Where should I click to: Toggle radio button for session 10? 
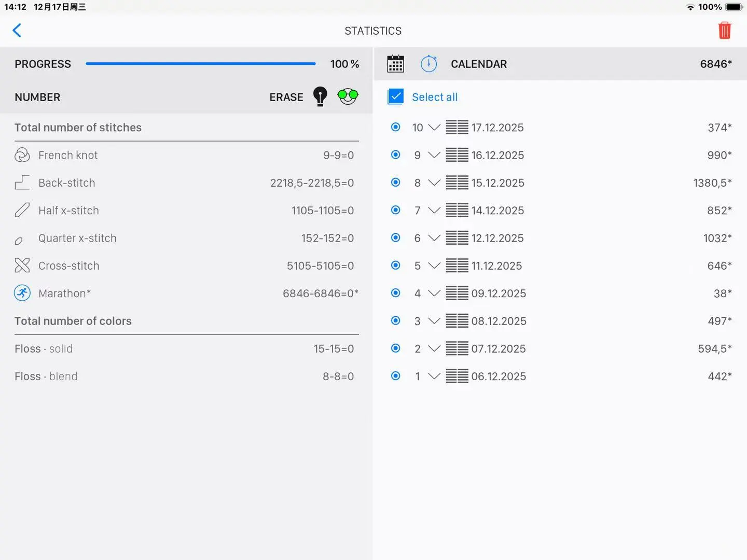[x=396, y=127]
